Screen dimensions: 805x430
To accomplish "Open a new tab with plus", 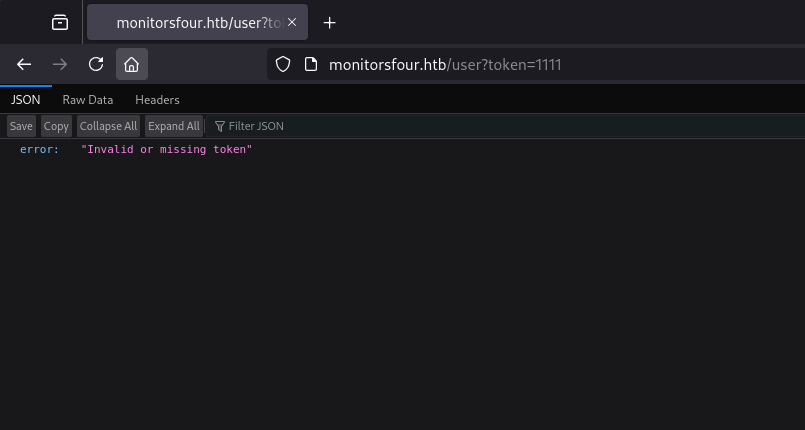I will pos(330,22).
